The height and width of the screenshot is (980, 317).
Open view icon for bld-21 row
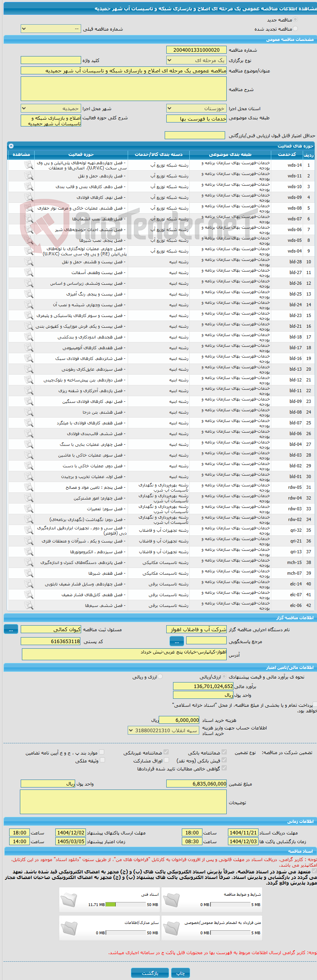point(29,326)
